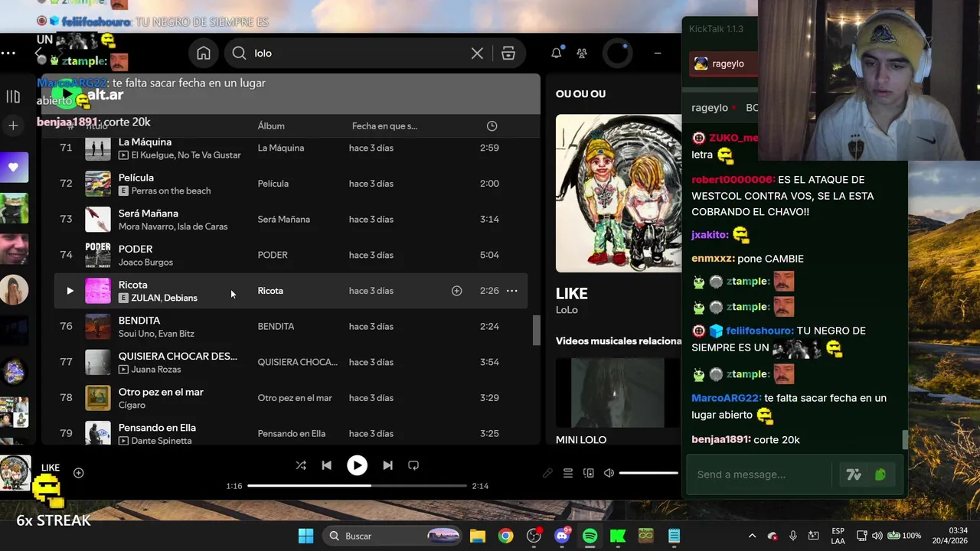Open the ESP LAA language switcher
Screen dimensions: 980x551
[x=838, y=536]
